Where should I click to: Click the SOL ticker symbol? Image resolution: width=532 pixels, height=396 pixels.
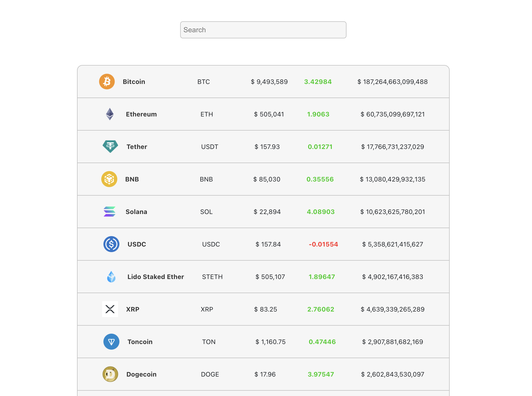point(206,212)
